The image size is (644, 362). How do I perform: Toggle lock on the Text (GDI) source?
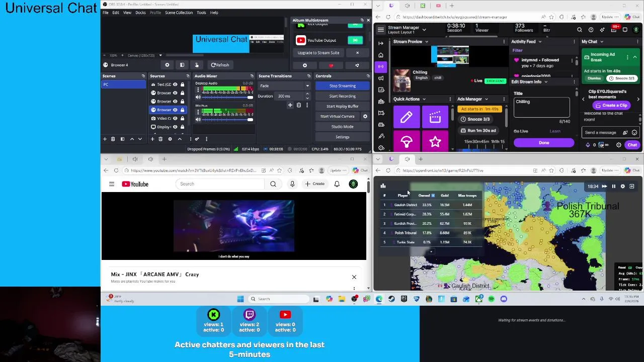click(182, 84)
